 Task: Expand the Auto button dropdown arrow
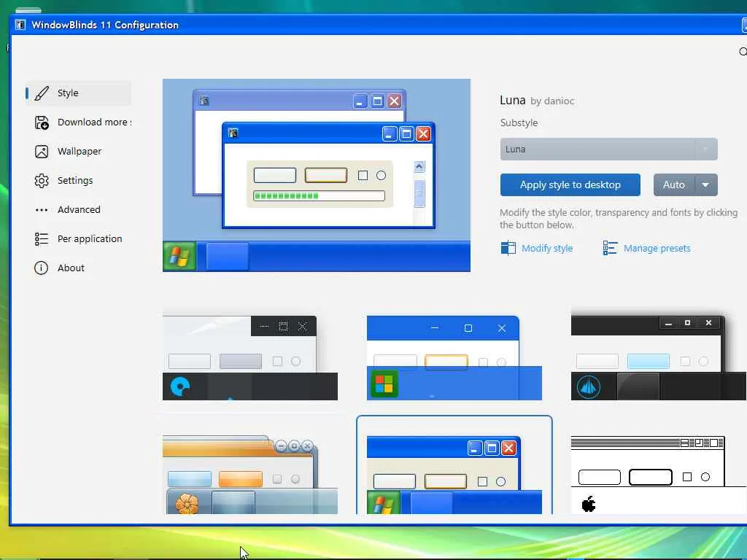coord(706,184)
